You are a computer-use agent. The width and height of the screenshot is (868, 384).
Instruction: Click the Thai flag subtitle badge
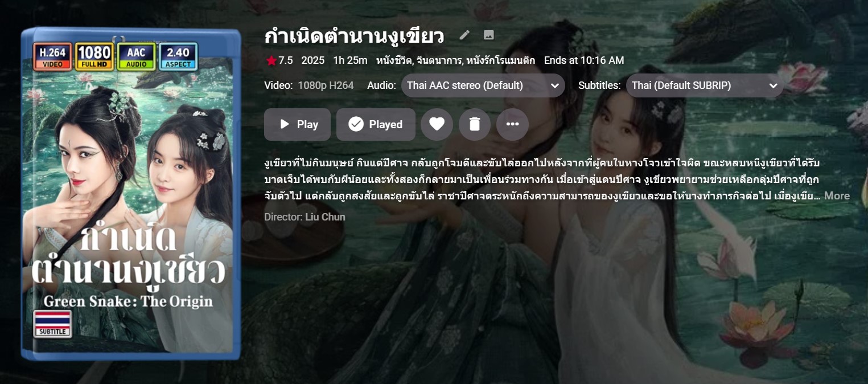click(x=52, y=324)
